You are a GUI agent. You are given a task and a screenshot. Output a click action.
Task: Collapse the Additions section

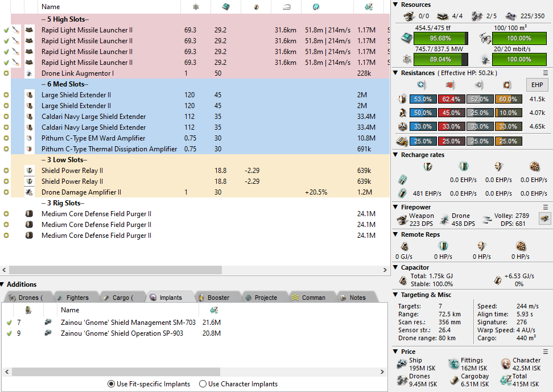coord(3,284)
